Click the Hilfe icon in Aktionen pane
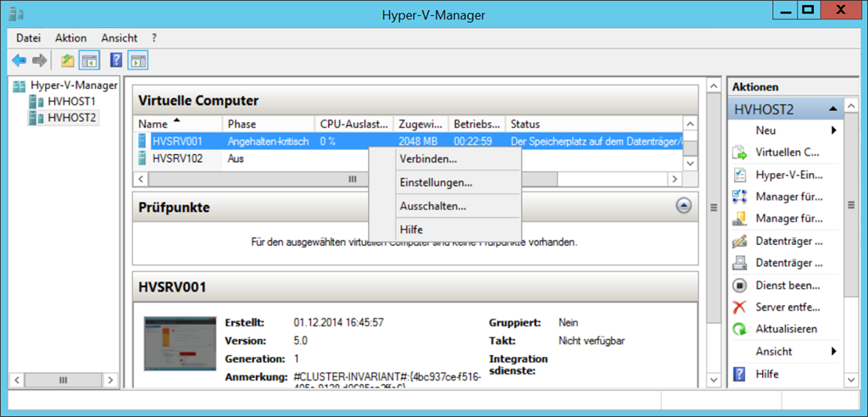 click(x=739, y=374)
